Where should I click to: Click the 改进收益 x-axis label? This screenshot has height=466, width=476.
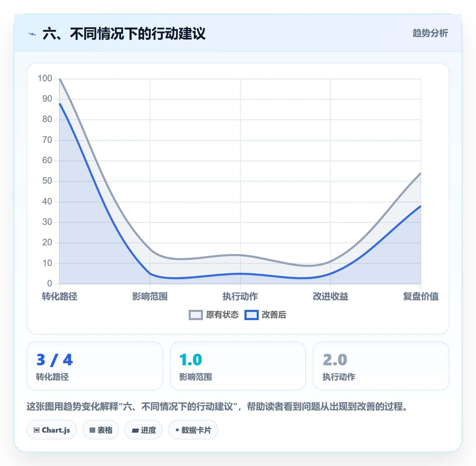pyautogui.click(x=330, y=296)
